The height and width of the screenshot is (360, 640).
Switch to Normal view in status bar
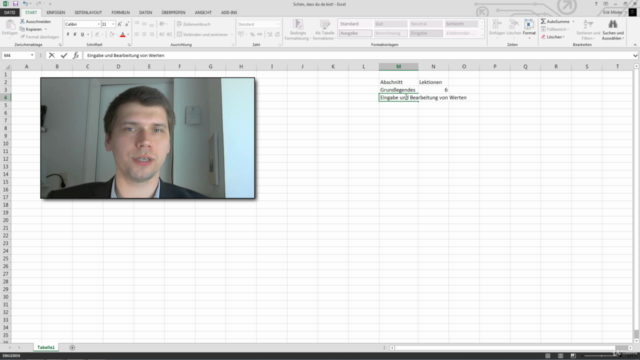548,356
